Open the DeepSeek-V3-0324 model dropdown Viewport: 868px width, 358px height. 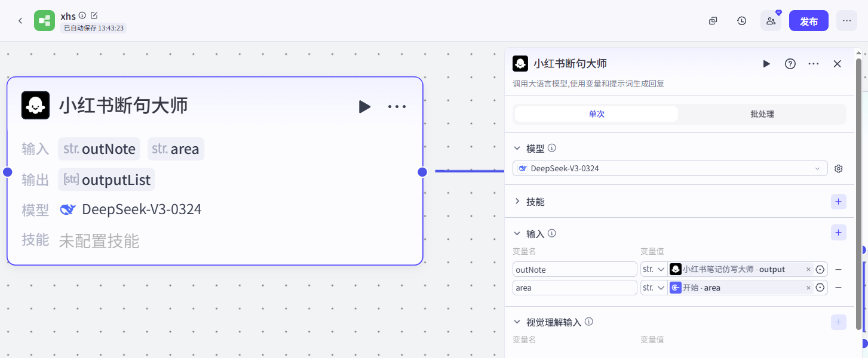(x=670, y=169)
